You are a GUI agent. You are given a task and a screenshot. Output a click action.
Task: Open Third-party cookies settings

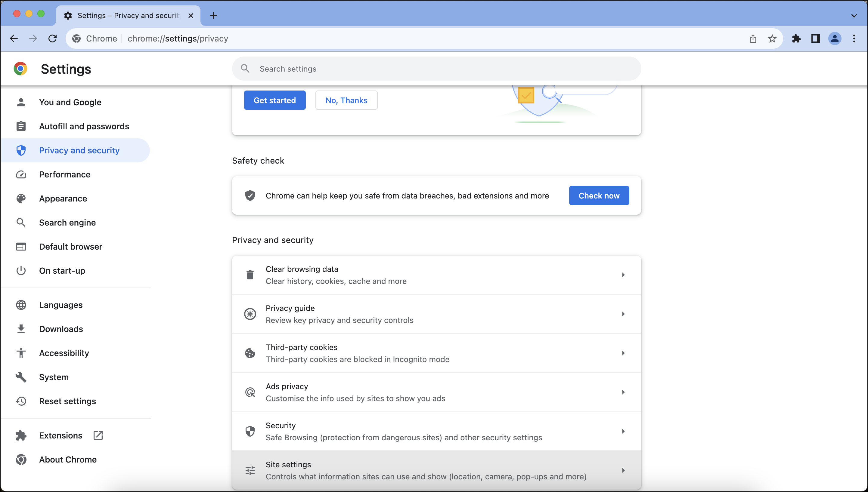[436, 353]
